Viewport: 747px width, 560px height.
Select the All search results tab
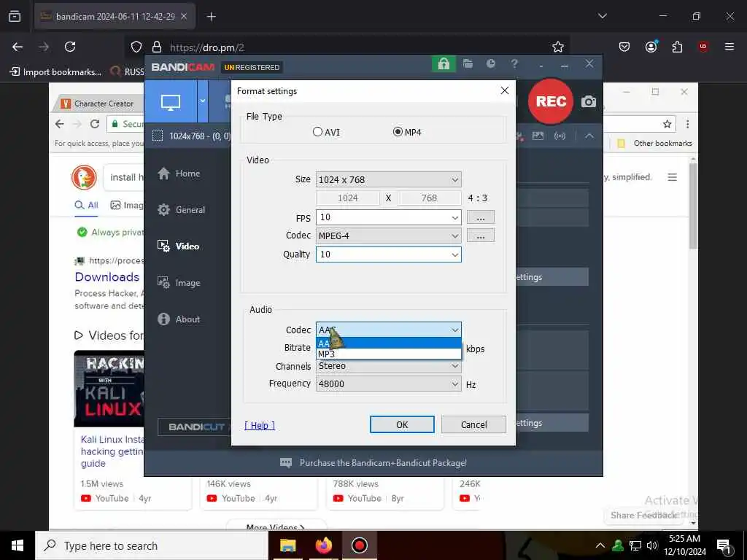[x=86, y=205]
